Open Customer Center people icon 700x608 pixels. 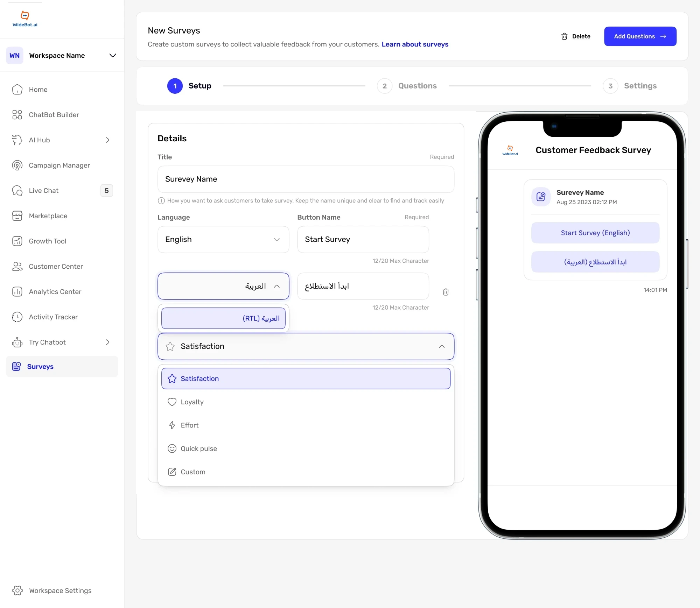[x=17, y=267]
